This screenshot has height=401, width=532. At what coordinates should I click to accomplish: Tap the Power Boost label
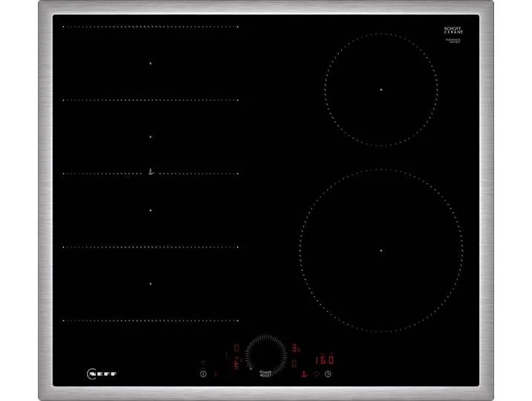pos(266,374)
